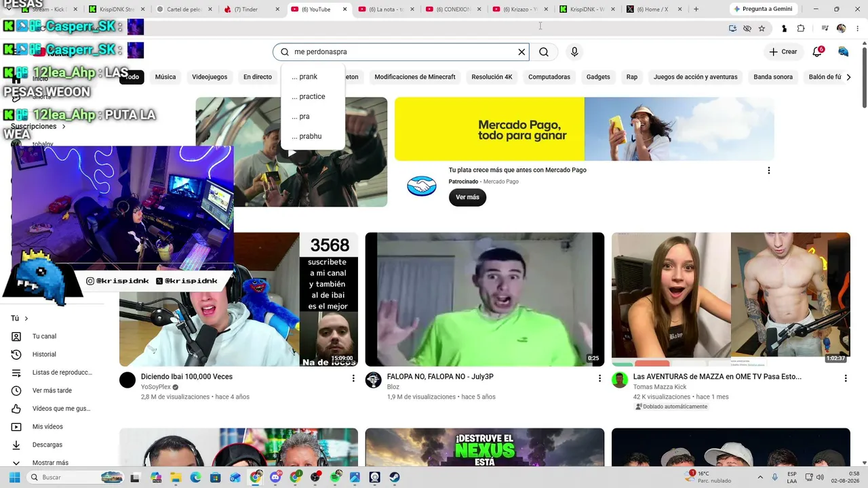Image resolution: width=868 pixels, height=488 pixels.
Task: Choose the '... prabhu' search suggestion
Action: [x=313, y=136]
